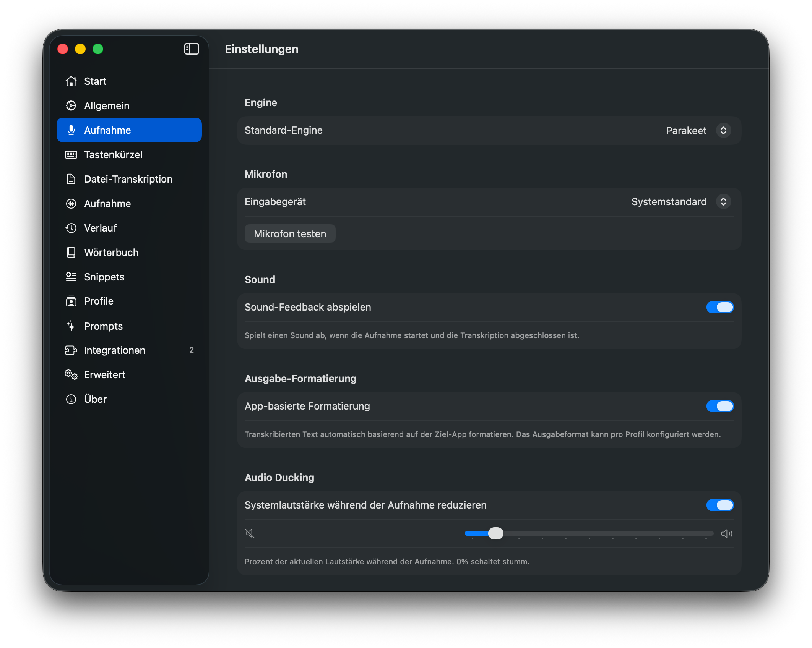Viewport: 812px width, 648px height.
Task: Disable Sound-Feedback abspielen switch
Action: point(720,307)
